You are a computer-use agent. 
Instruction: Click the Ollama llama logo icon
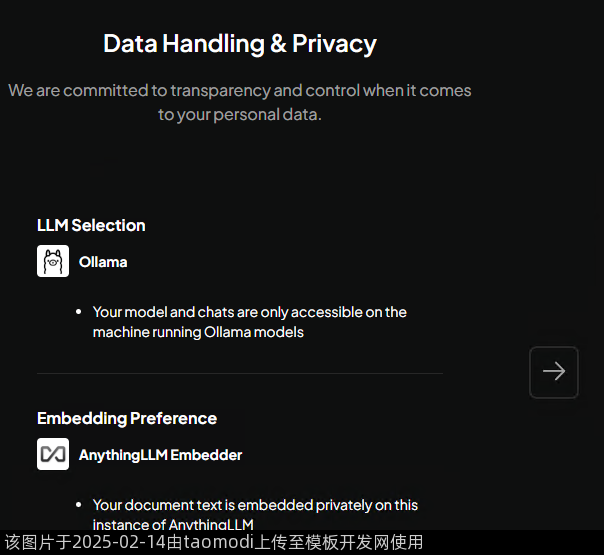point(53,261)
